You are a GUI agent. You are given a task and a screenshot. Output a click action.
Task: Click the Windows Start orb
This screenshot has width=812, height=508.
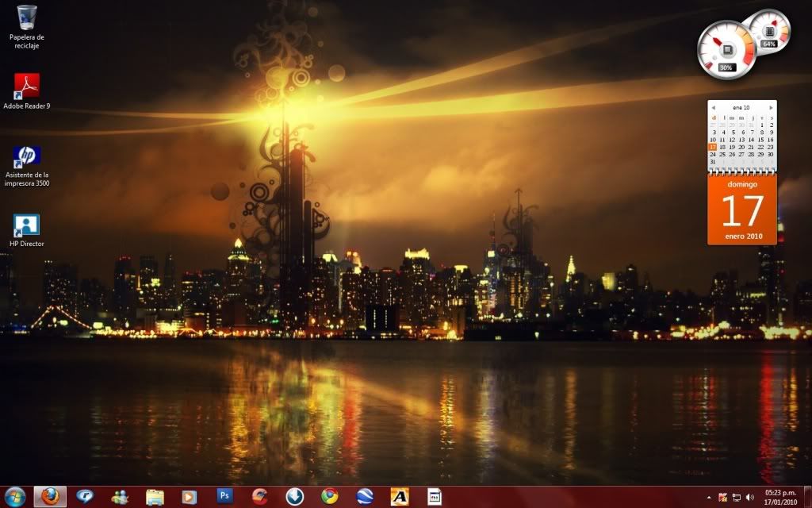pos(14,496)
